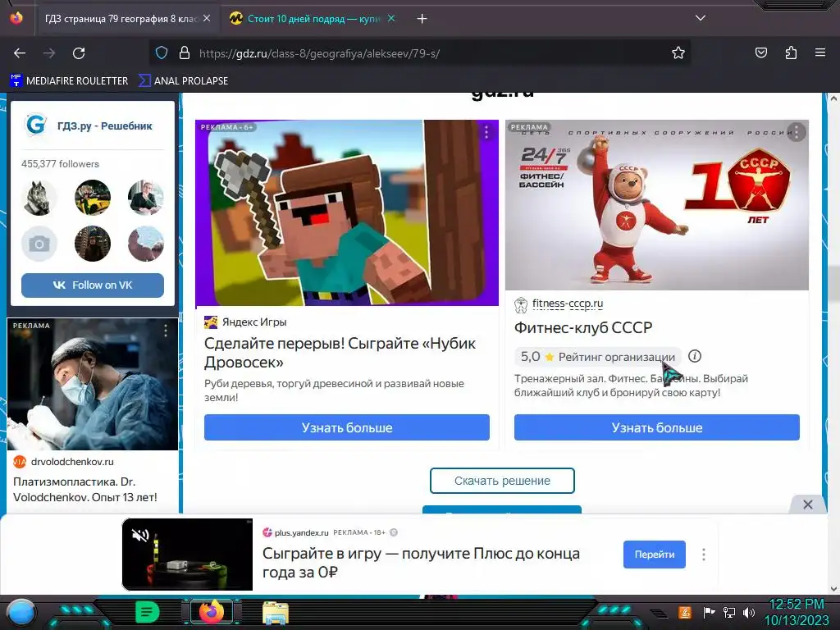Open the camera placeholder follower avatar
This screenshot has width=840, height=630.
(39, 244)
